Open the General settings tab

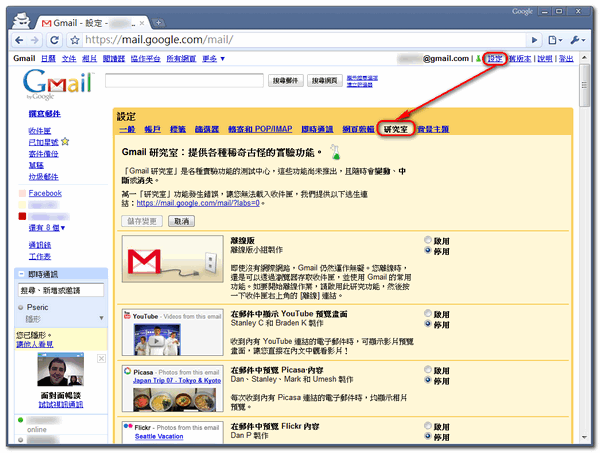coord(127,129)
